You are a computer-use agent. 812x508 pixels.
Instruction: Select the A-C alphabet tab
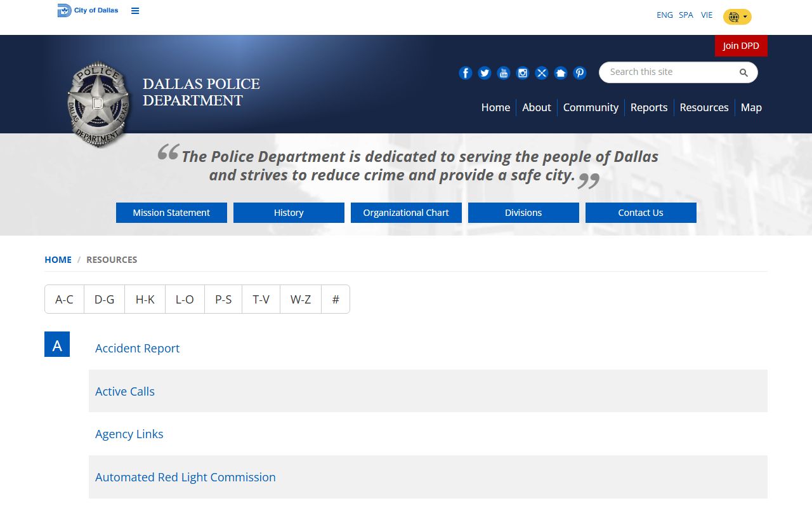(64, 299)
